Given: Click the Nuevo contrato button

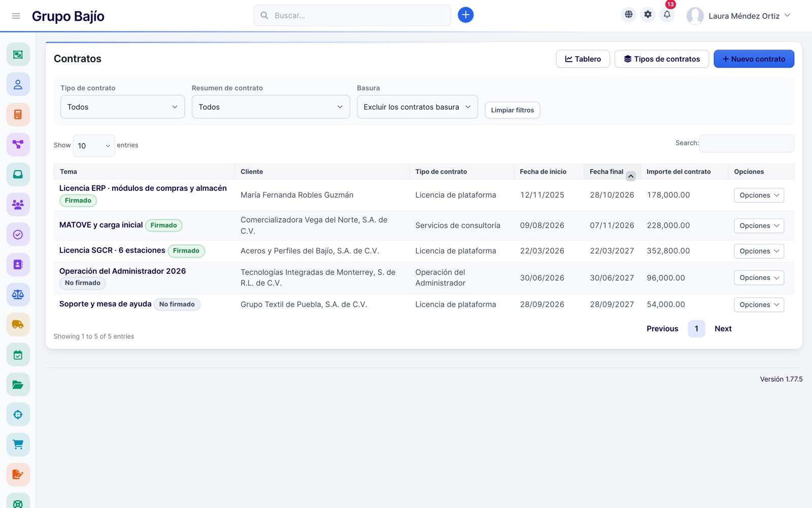Looking at the screenshot, I should tap(754, 59).
